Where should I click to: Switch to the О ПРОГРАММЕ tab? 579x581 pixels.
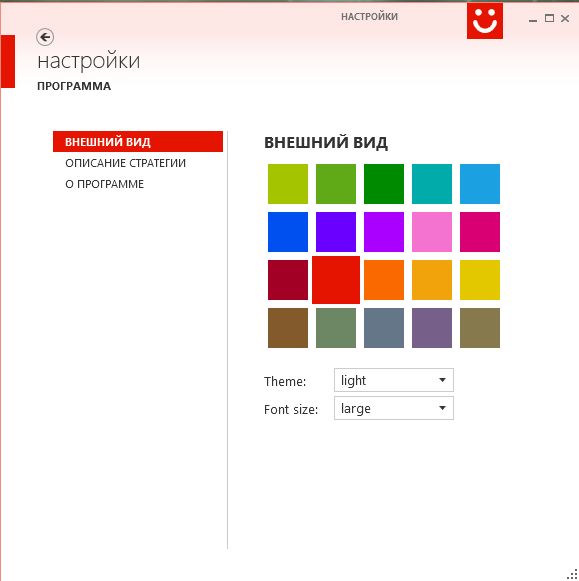pos(104,184)
